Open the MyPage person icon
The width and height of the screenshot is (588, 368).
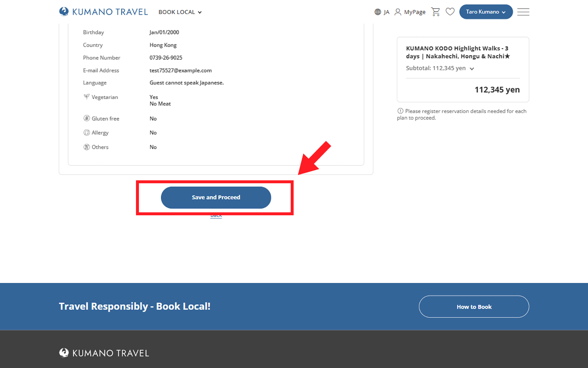point(398,12)
